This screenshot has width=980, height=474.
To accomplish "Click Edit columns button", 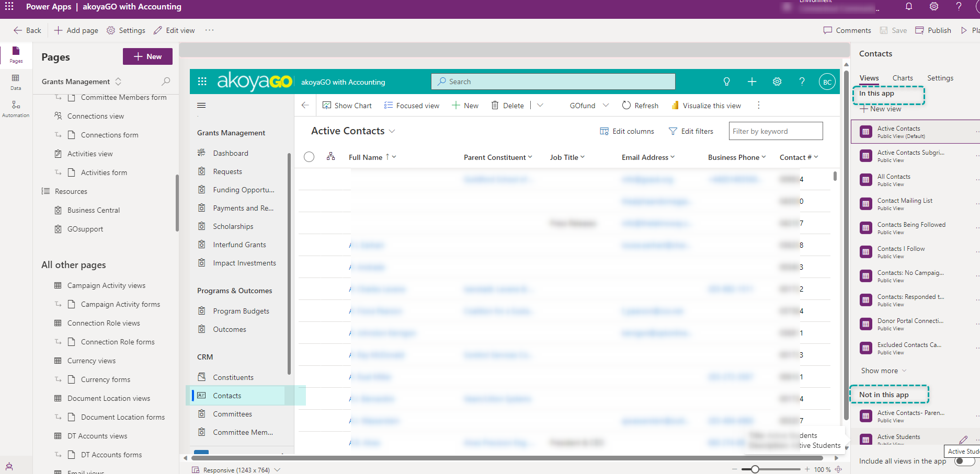I will (627, 131).
